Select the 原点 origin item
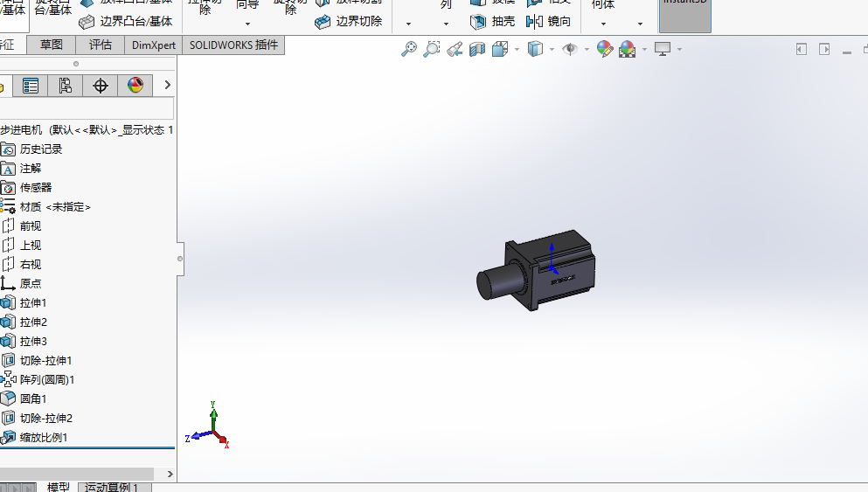 tap(21, 283)
